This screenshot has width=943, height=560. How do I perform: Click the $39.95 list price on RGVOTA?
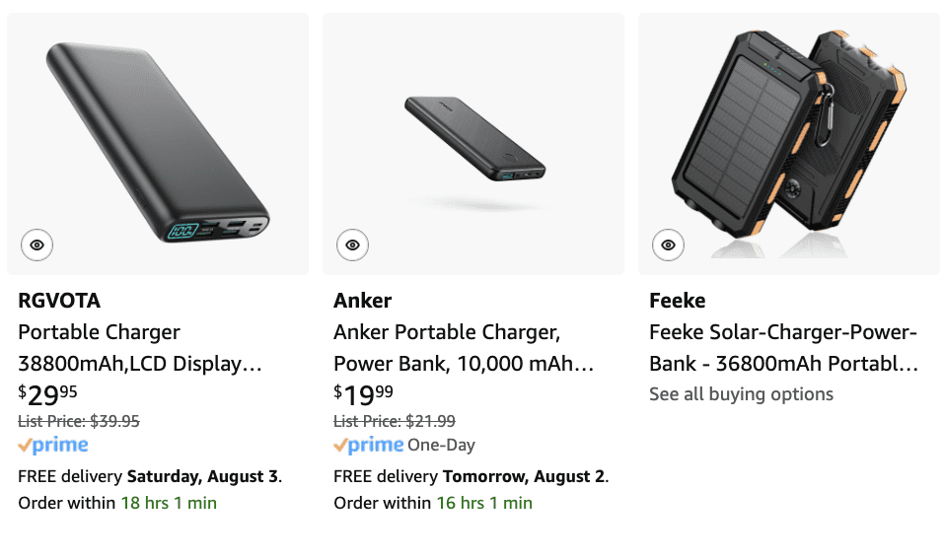click(79, 421)
